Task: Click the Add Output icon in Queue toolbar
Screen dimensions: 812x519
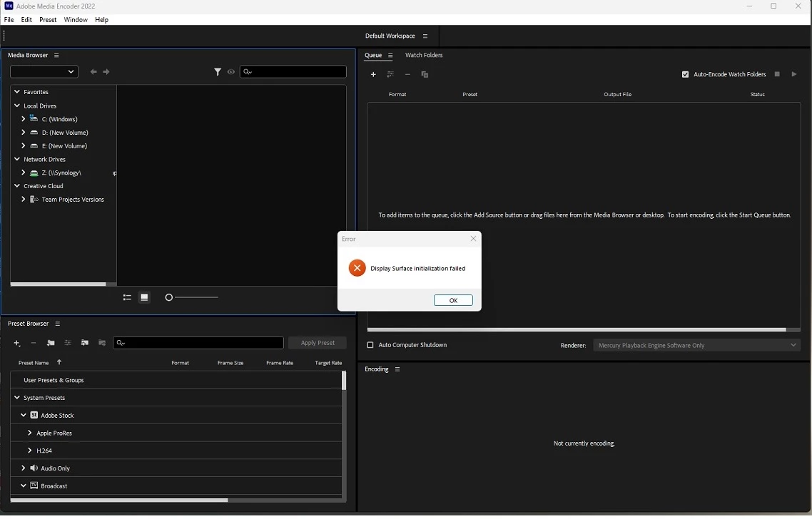Action: [x=390, y=75]
